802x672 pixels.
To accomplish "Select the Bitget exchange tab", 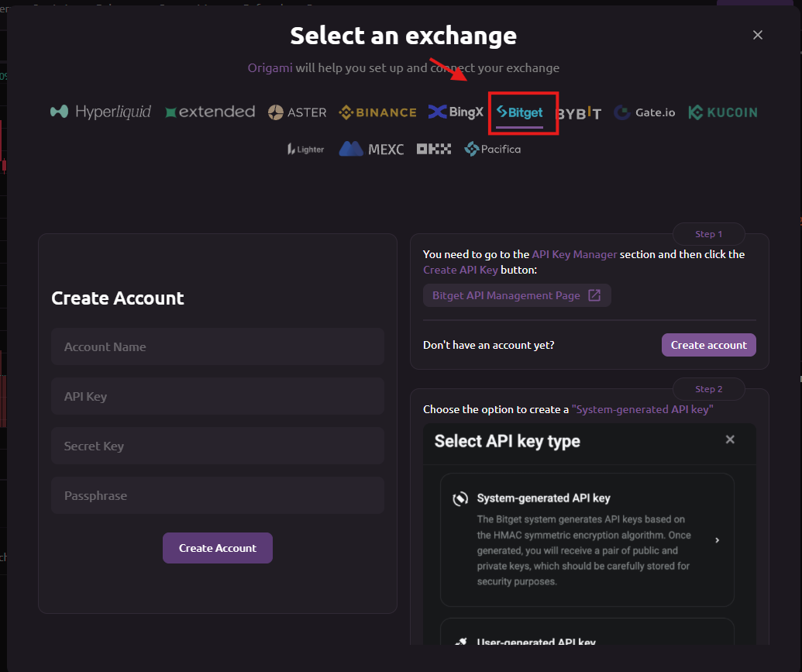I will 520,112.
